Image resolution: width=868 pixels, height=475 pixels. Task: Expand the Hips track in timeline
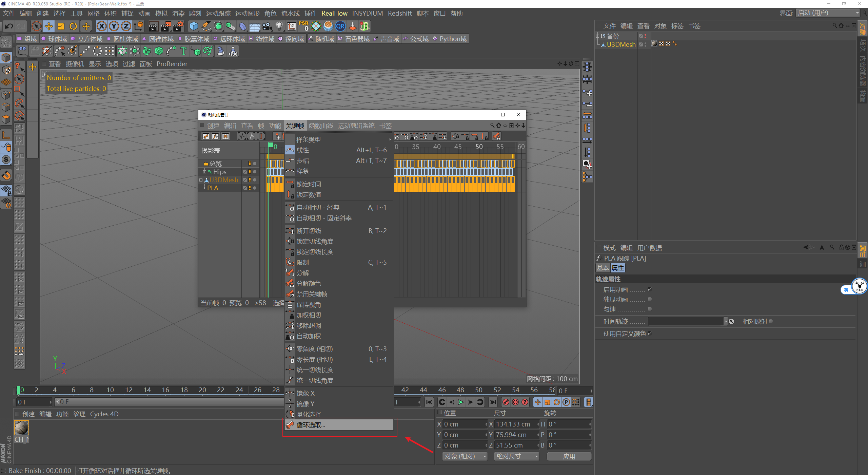(204, 172)
